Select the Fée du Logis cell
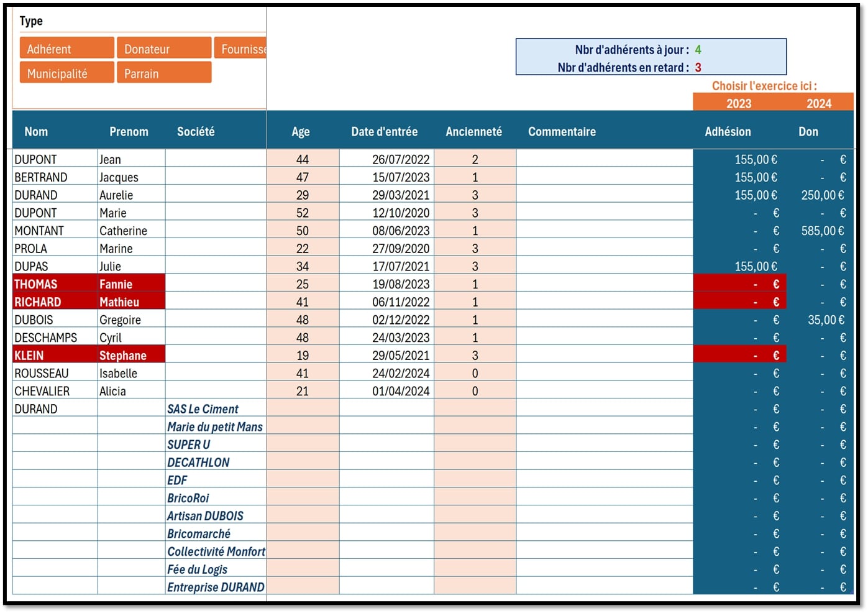868x613 pixels. (216, 569)
